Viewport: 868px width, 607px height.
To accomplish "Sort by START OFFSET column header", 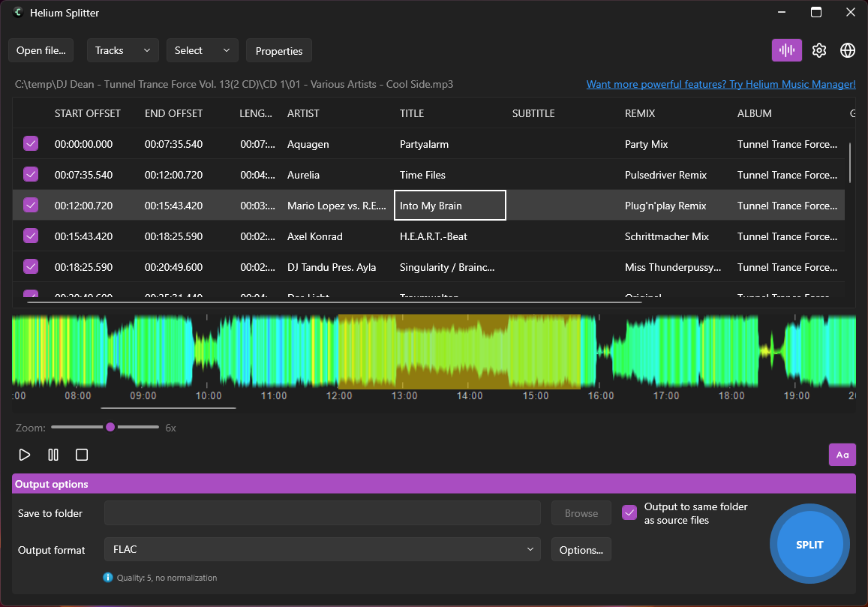I will (88, 113).
